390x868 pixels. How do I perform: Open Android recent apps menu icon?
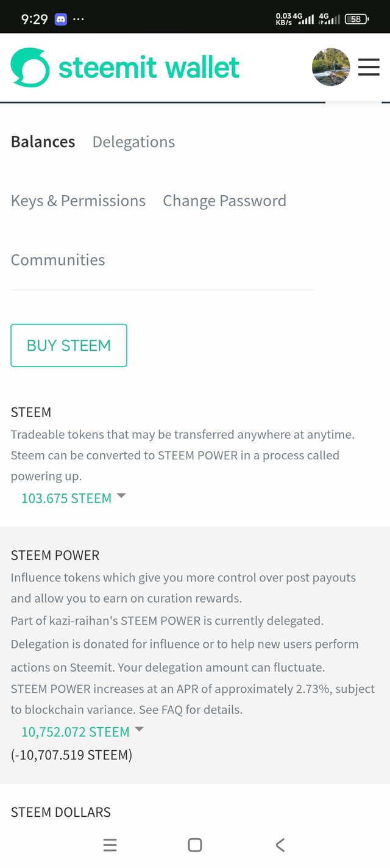[110, 845]
